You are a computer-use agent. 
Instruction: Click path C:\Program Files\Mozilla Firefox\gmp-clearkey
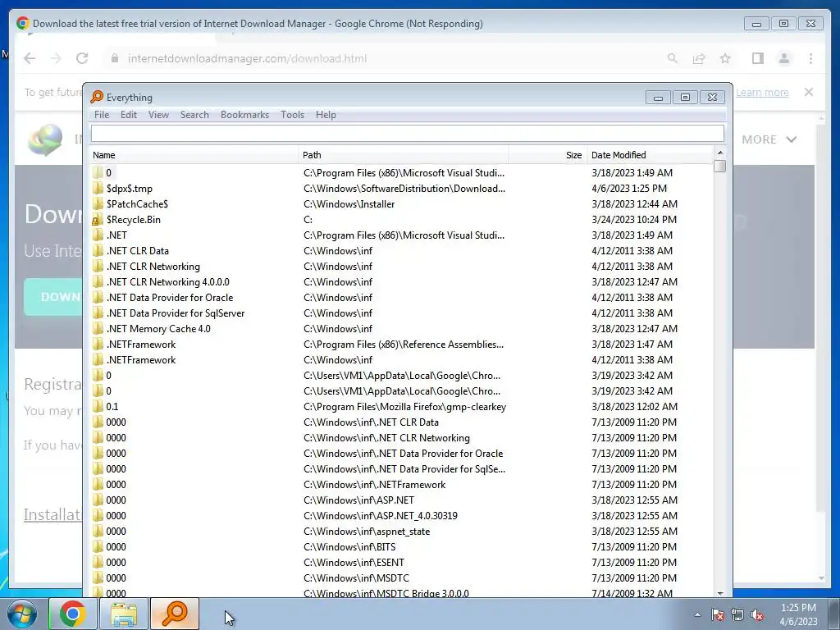tap(404, 407)
